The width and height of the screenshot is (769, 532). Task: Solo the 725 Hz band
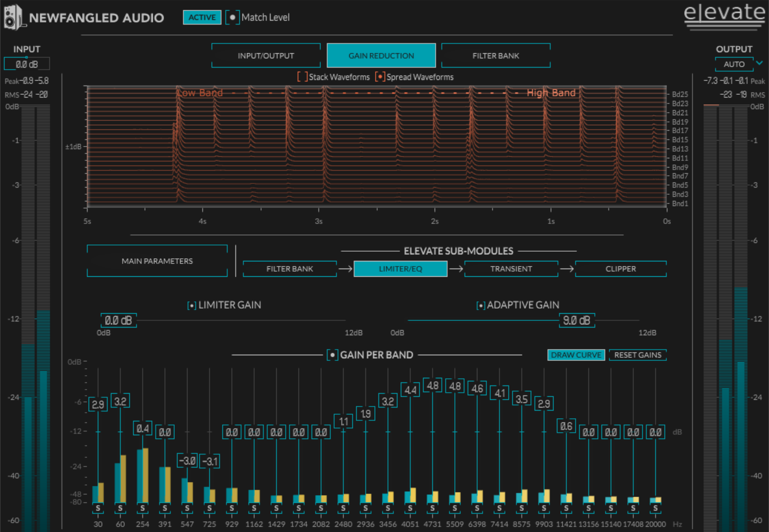[209, 508]
